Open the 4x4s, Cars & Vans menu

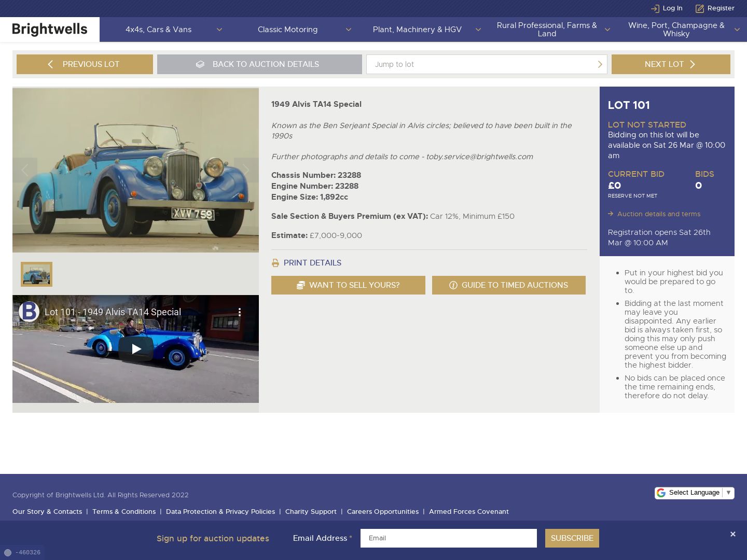(x=159, y=30)
